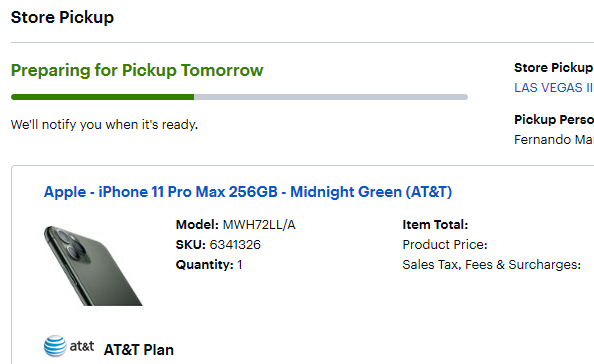
Task: Click Sales Tax, Fees & Surcharges label
Action: tap(491, 264)
